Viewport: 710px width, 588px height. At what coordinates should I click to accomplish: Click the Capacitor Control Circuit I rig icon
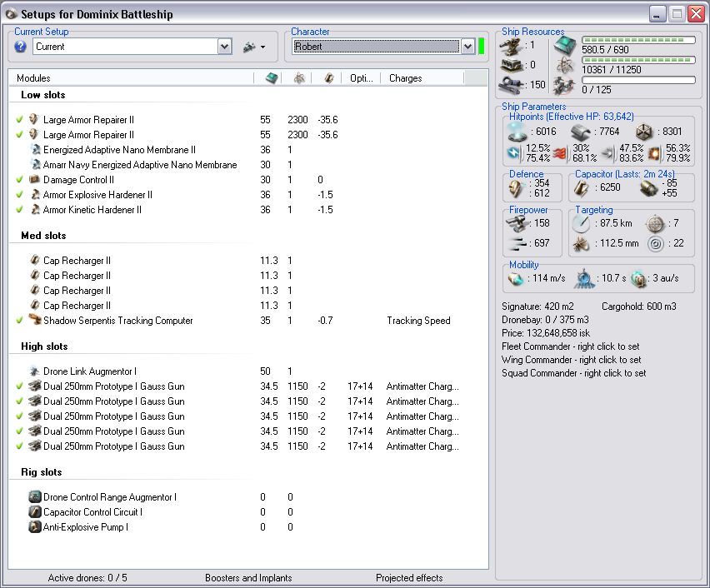pyautogui.click(x=35, y=512)
